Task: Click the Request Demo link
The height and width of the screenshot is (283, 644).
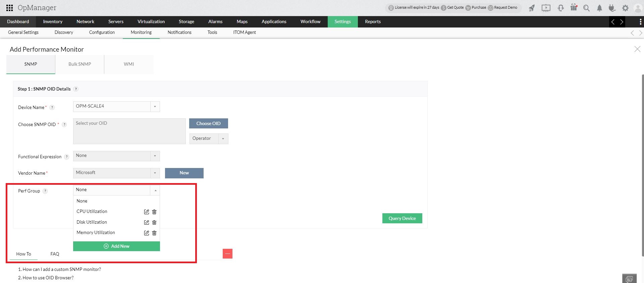Action: point(502,8)
